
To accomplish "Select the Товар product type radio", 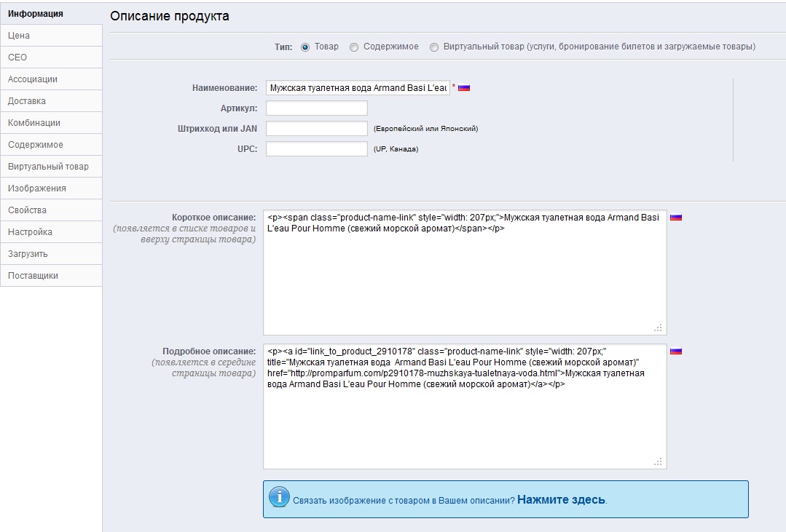I will tap(305, 47).
